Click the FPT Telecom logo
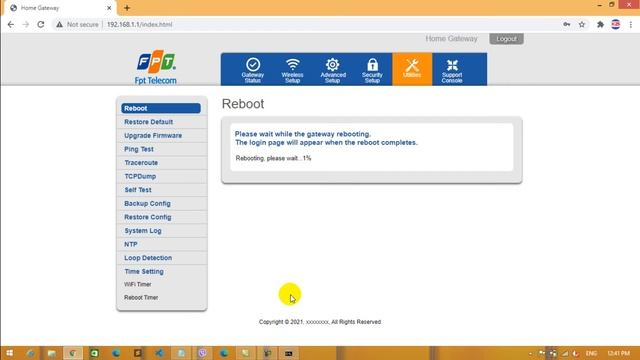Viewport: 640px width, 360px height. coord(156,67)
